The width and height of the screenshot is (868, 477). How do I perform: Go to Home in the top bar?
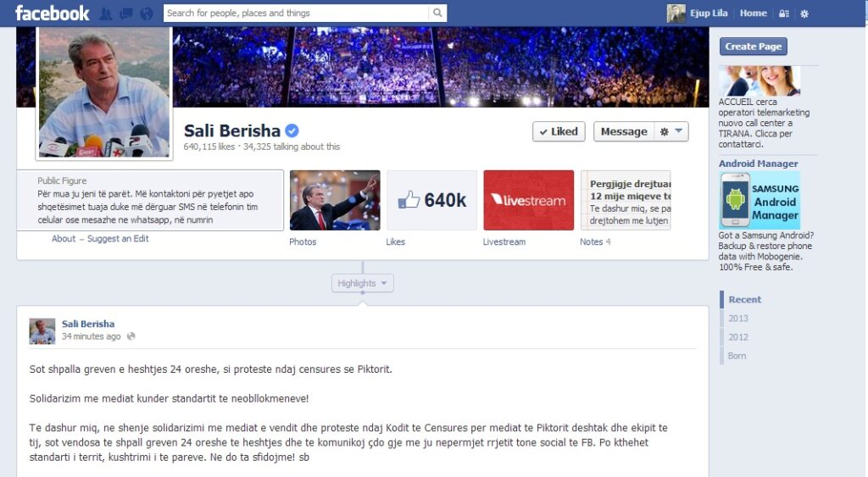754,14
